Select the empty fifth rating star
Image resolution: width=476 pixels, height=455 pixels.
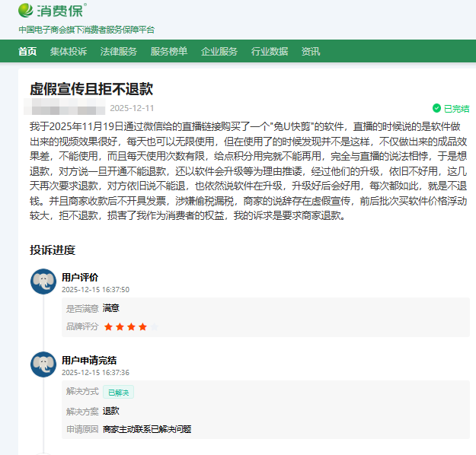pyautogui.click(x=154, y=327)
